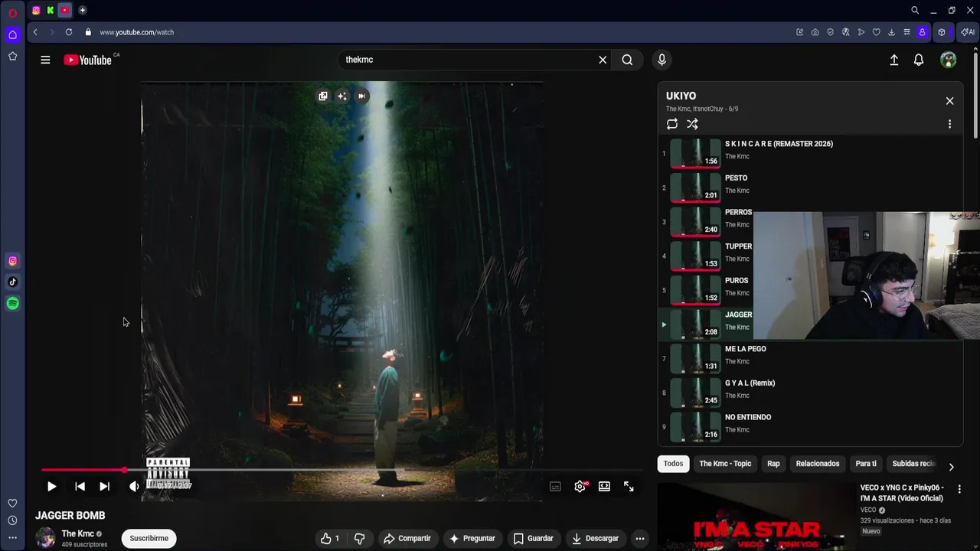The image size is (980, 551).
Task: Select the Todos filter chip
Action: point(673,464)
